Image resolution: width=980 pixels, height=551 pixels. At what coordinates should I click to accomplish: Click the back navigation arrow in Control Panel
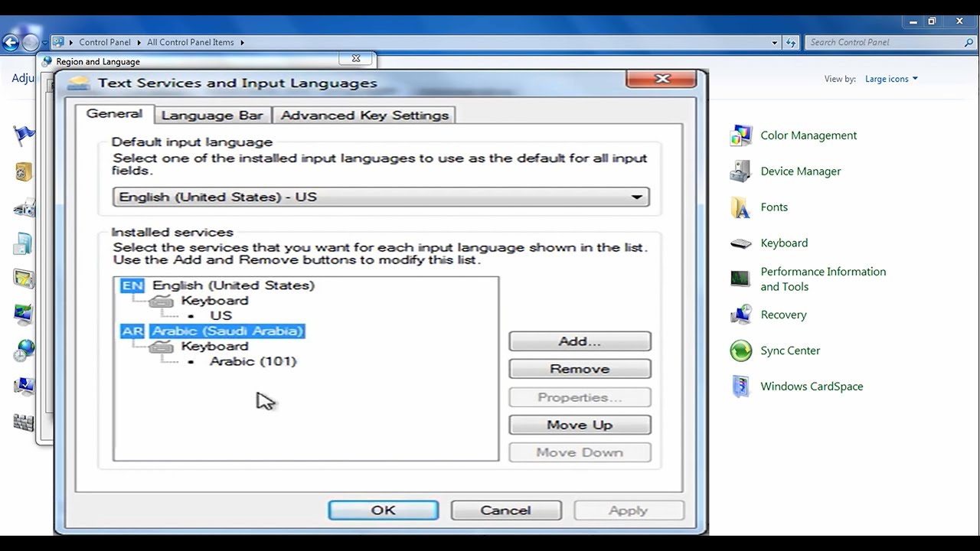(11, 43)
